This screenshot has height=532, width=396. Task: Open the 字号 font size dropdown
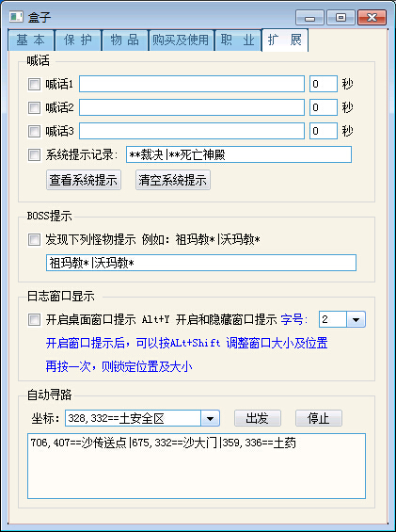point(356,319)
